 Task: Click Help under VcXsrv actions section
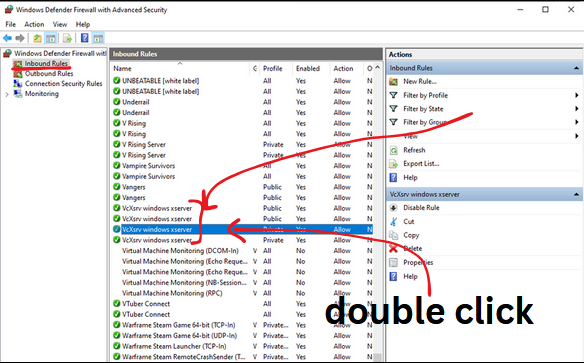[x=410, y=277]
